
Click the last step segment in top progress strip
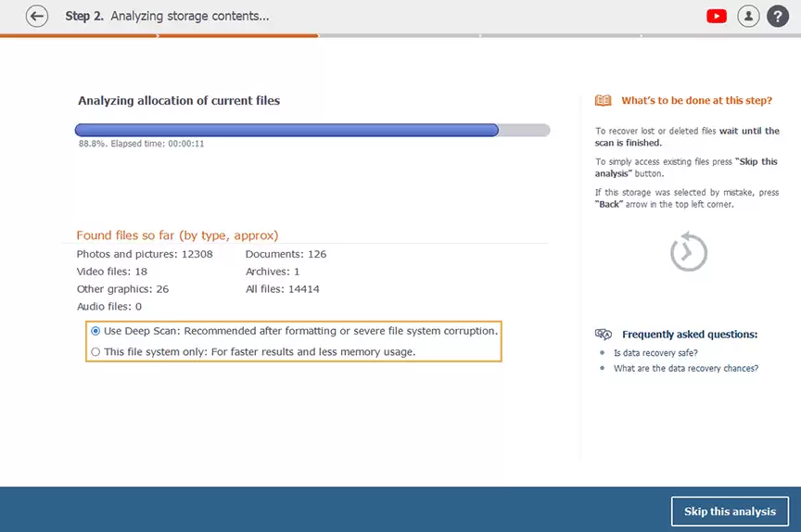click(719, 36)
